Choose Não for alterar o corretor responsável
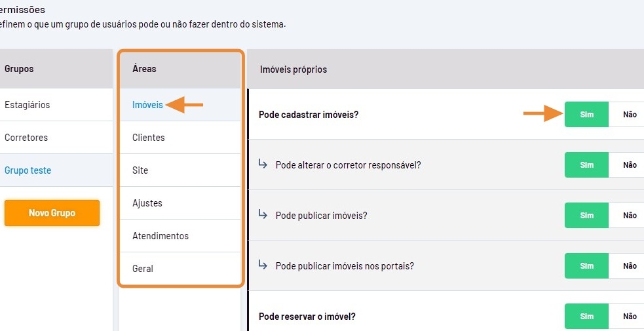 point(629,165)
